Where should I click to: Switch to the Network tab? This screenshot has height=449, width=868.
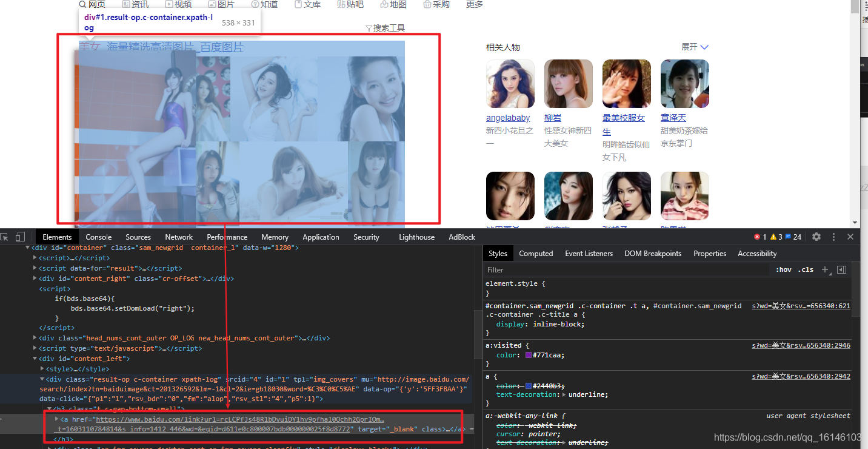(179, 237)
